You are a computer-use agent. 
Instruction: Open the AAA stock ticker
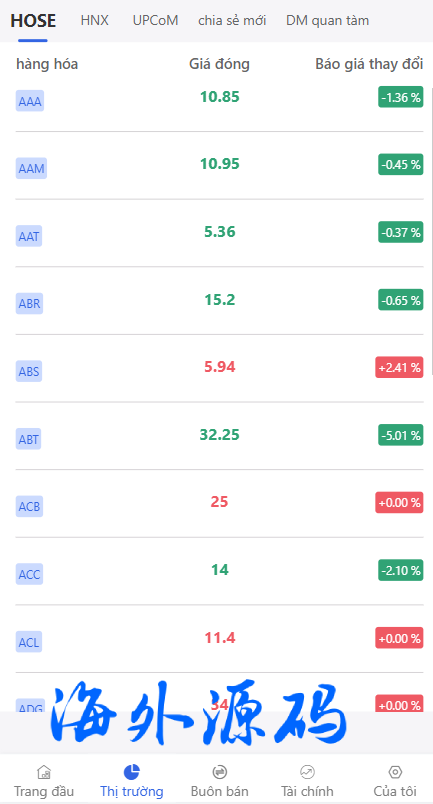pos(30,101)
